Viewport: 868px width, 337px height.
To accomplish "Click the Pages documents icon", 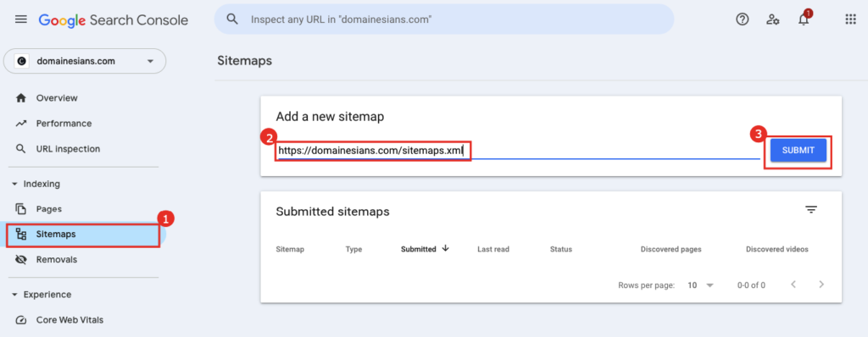I will pyautogui.click(x=21, y=209).
